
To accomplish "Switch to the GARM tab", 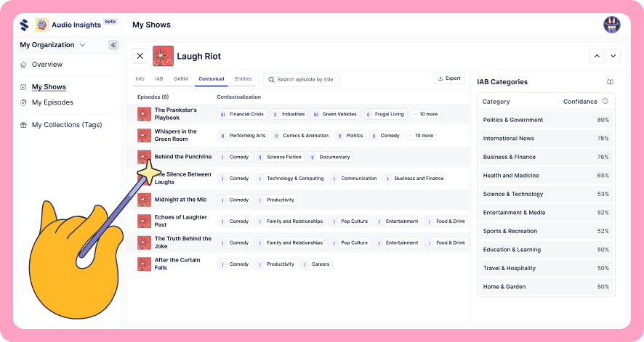I will pyautogui.click(x=181, y=78).
